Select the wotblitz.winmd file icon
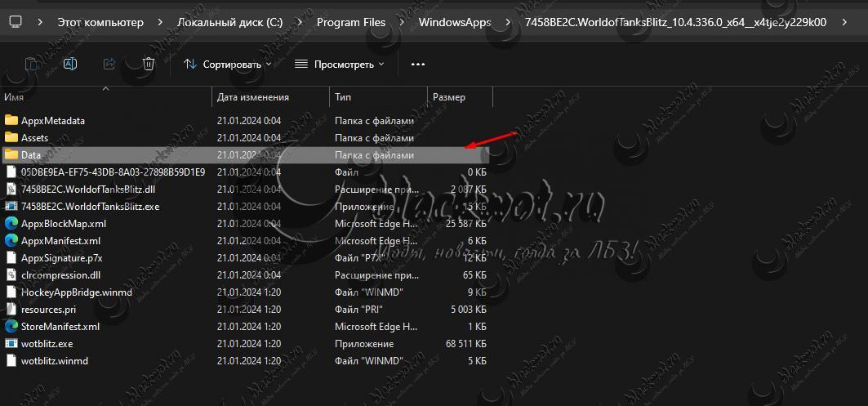 coord(11,360)
